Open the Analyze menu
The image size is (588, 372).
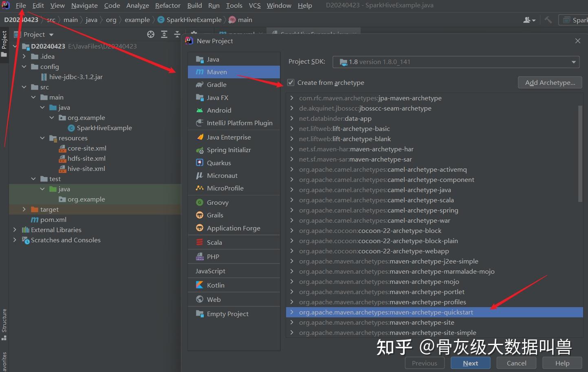137,5
